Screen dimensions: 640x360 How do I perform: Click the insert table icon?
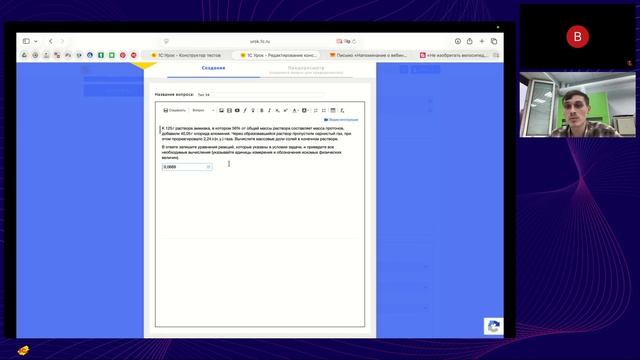(333, 110)
